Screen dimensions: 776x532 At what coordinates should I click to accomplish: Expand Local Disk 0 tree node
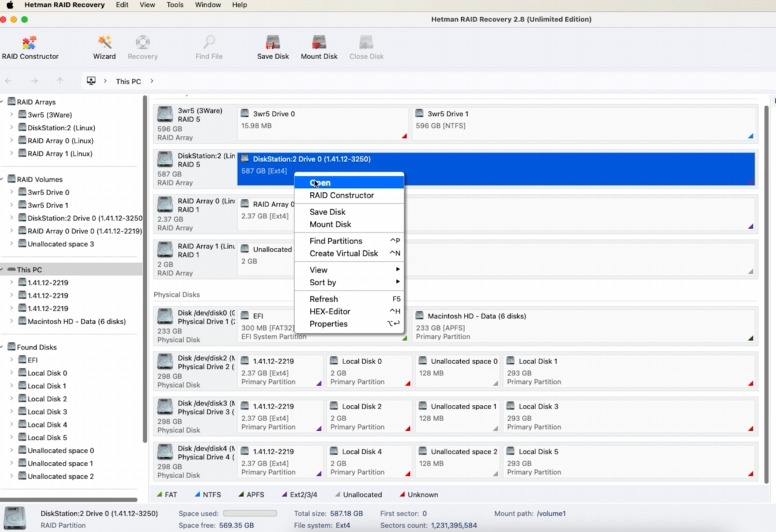point(12,373)
